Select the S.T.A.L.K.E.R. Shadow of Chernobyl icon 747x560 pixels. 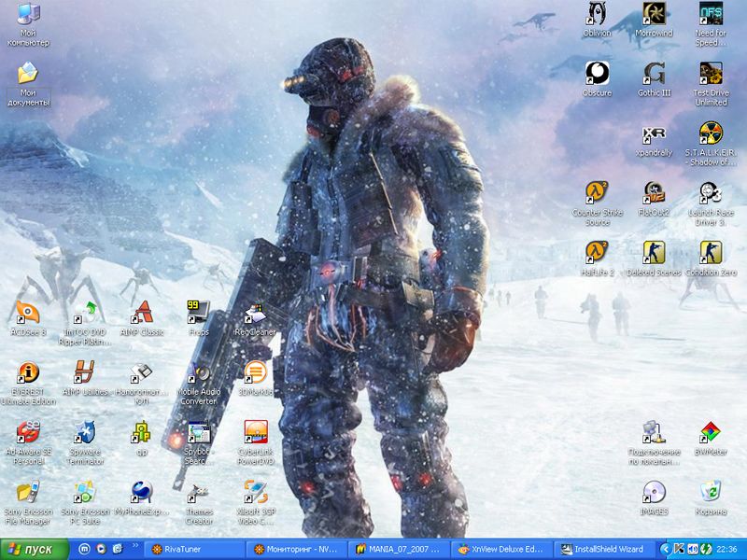[711, 133]
